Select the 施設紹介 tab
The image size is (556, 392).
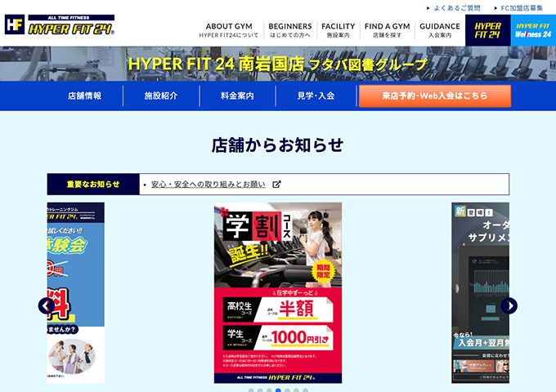(x=161, y=96)
